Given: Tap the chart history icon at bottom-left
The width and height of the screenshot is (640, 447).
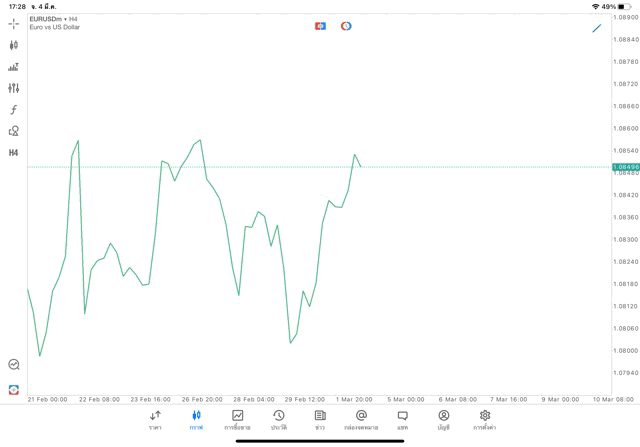Looking at the screenshot, I should click(x=13, y=365).
